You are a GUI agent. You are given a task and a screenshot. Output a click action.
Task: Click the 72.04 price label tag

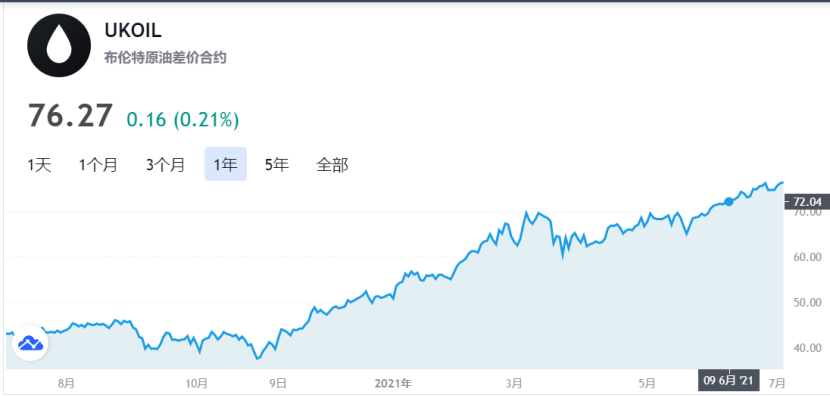coord(806,202)
